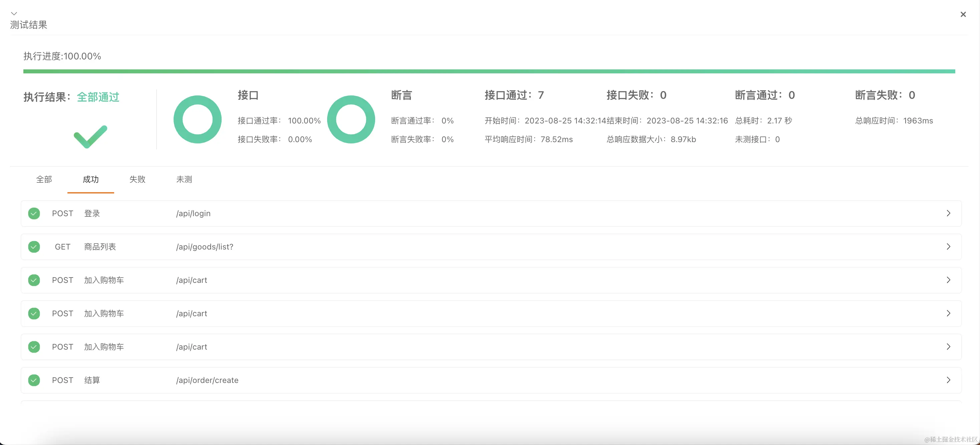Viewport: 980px width, 445px height.
Task: Click the green check icon on the 登录 row
Action: click(x=34, y=213)
